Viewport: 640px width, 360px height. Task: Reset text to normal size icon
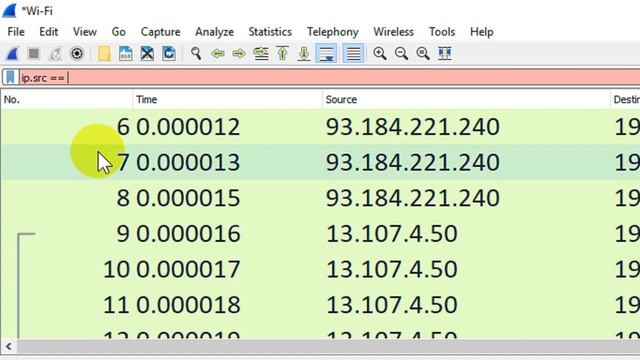point(423,53)
